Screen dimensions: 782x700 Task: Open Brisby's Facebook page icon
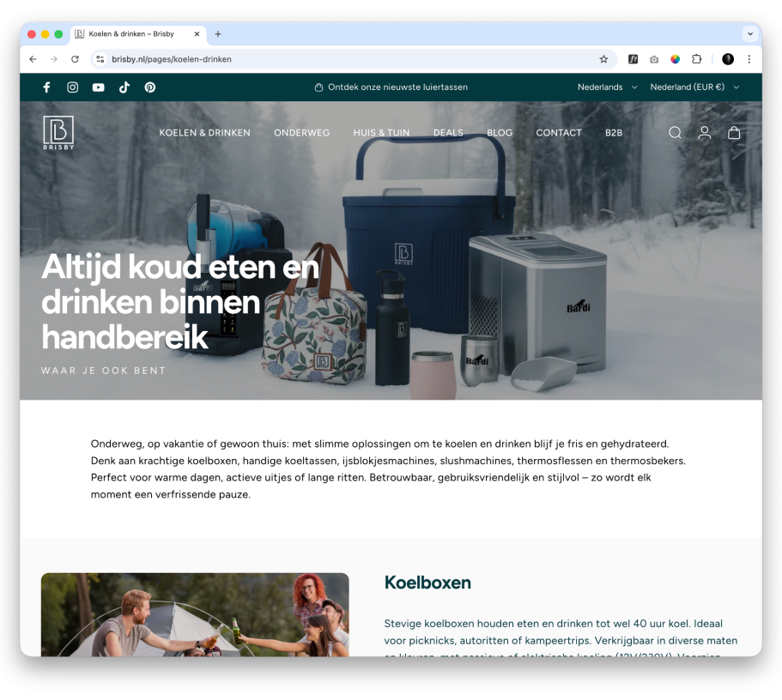point(46,87)
